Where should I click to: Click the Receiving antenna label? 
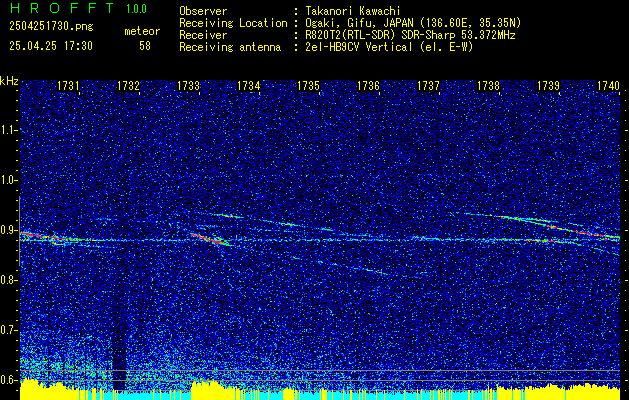coord(230,47)
